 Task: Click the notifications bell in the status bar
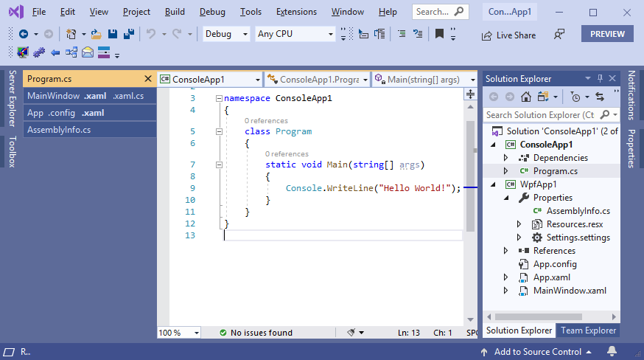(x=612, y=352)
